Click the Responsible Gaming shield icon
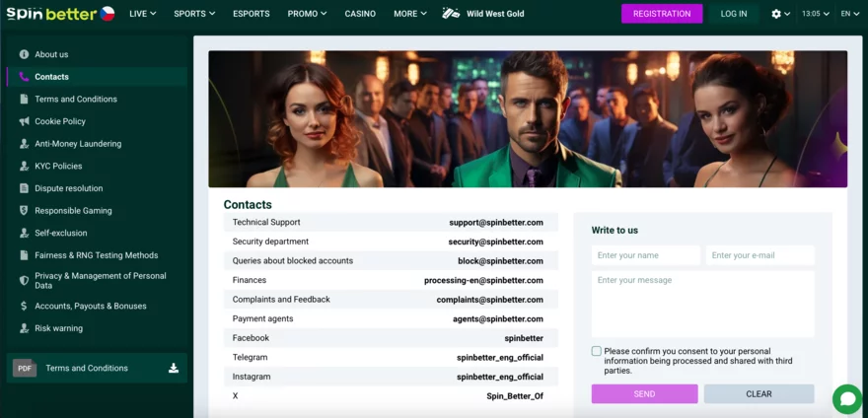The image size is (868, 418). click(x=24, y=210)
